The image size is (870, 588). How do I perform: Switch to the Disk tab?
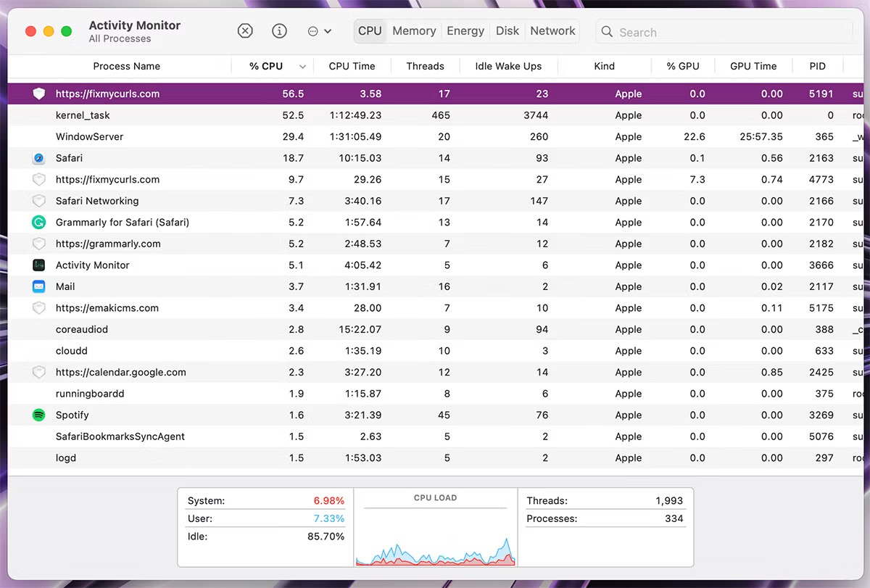point(507,31)
